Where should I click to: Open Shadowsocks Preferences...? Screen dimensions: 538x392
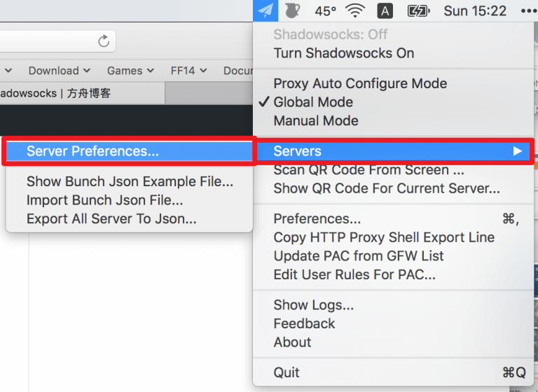tap(393, 219)
